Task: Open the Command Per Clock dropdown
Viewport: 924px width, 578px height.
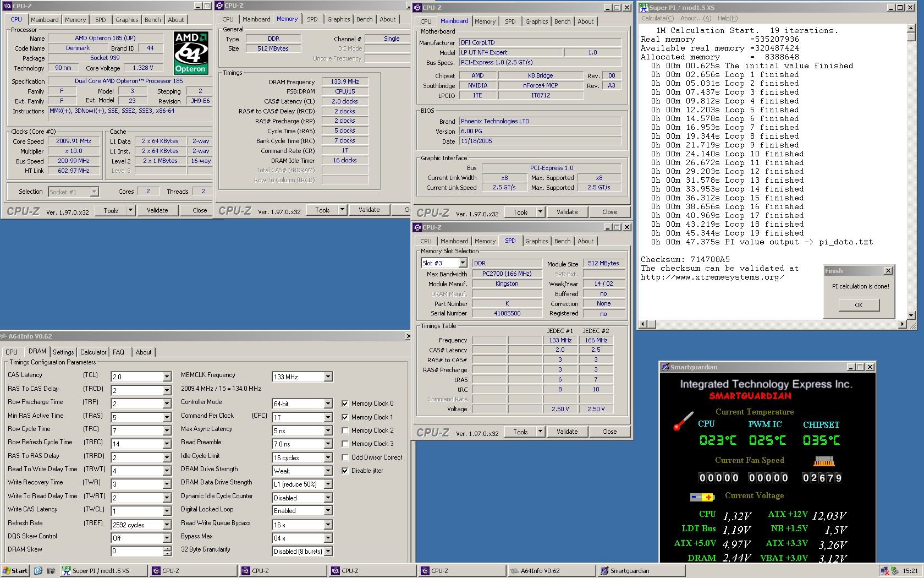Action: click(x=328, y=417)
